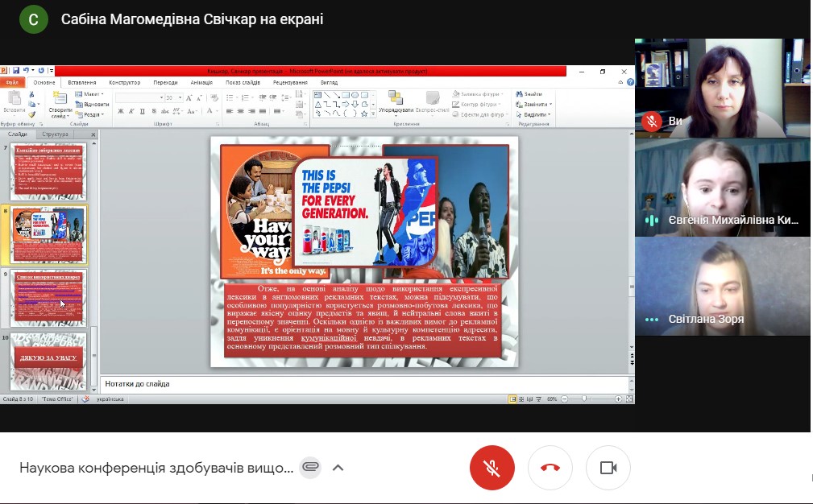The image size is (813, 504).
Task: Open the Quick Access toolbar customize dropdown
Action: pos(52,71)
